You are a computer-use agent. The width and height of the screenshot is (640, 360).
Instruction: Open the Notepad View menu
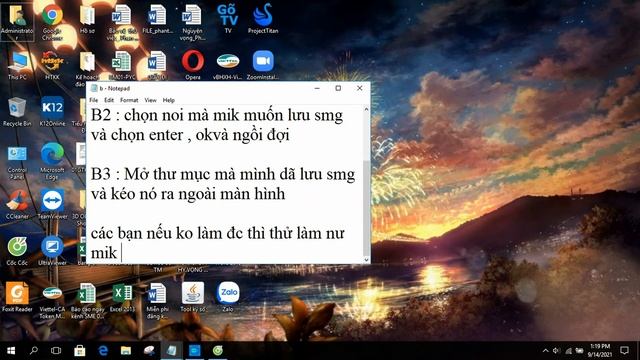click(x=150, y=100)
